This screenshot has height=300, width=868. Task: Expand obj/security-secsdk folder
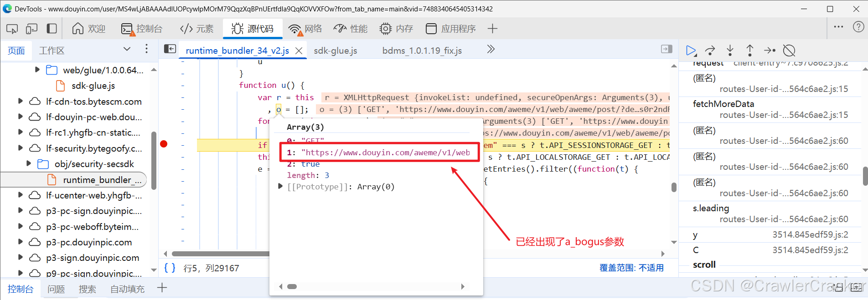(x=29, y=163)
